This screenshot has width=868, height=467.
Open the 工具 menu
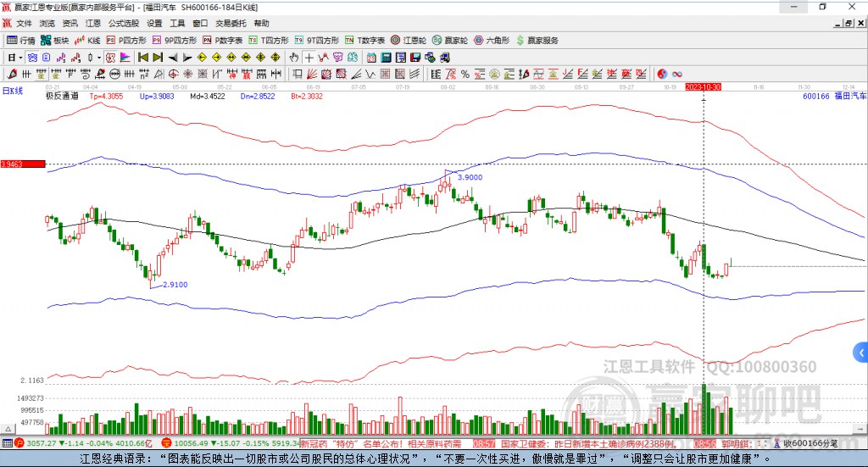177,23
